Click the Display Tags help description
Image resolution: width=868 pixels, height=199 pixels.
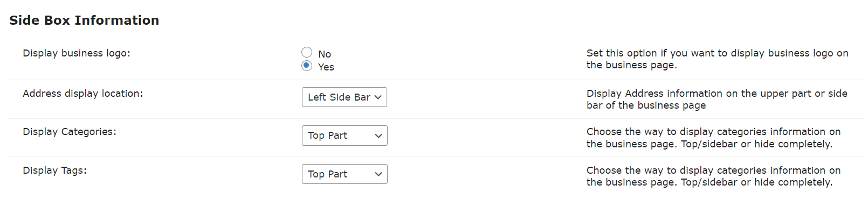(714, 176)
